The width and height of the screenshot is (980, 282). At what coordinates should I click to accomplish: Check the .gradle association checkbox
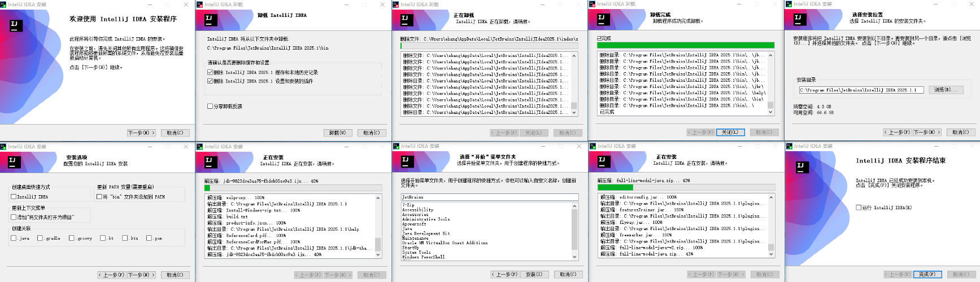click(x=40, y=238)
